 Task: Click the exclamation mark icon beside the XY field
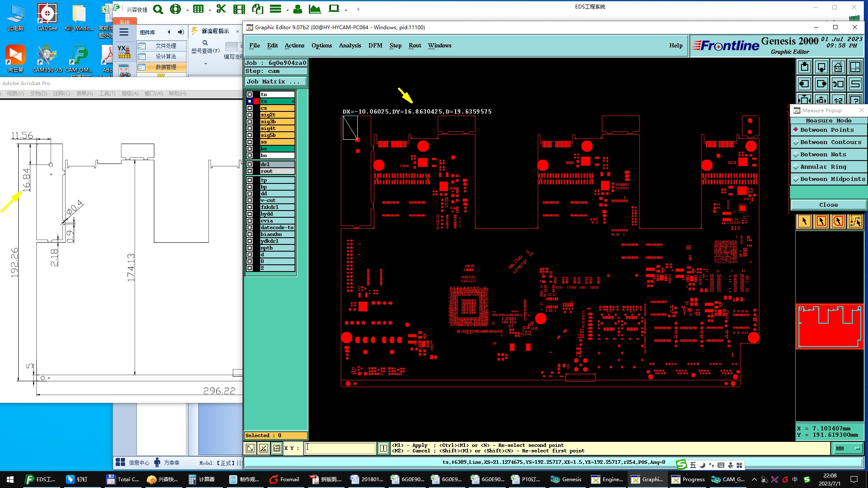coord(383,448)
